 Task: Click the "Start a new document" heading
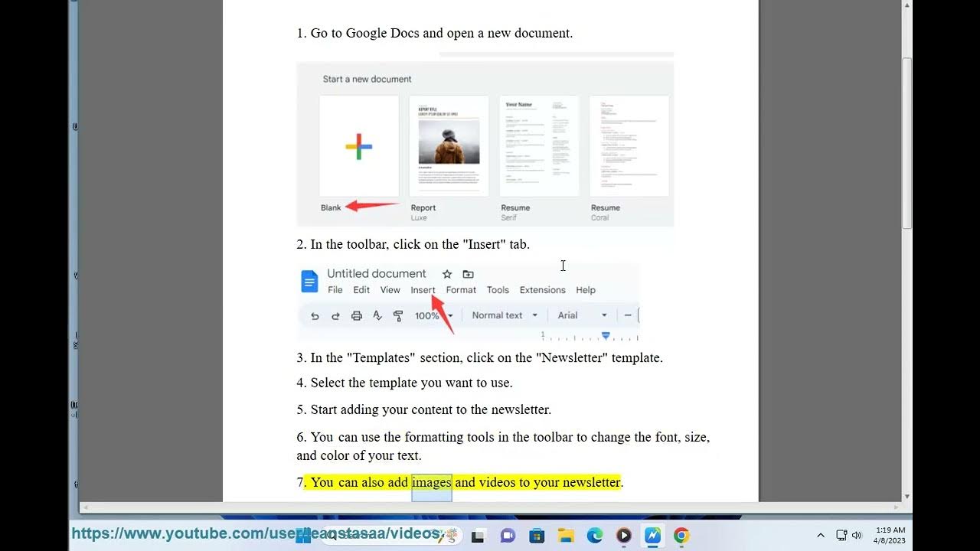coord(367,79)
